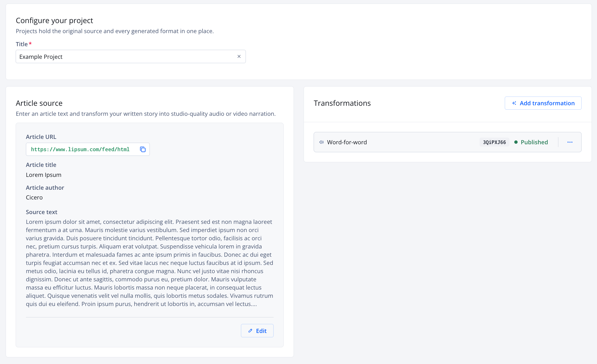This screenshot has width=597, height=364.
Task: Click the Word-for-word transformation name
Action: coord(347,142)
